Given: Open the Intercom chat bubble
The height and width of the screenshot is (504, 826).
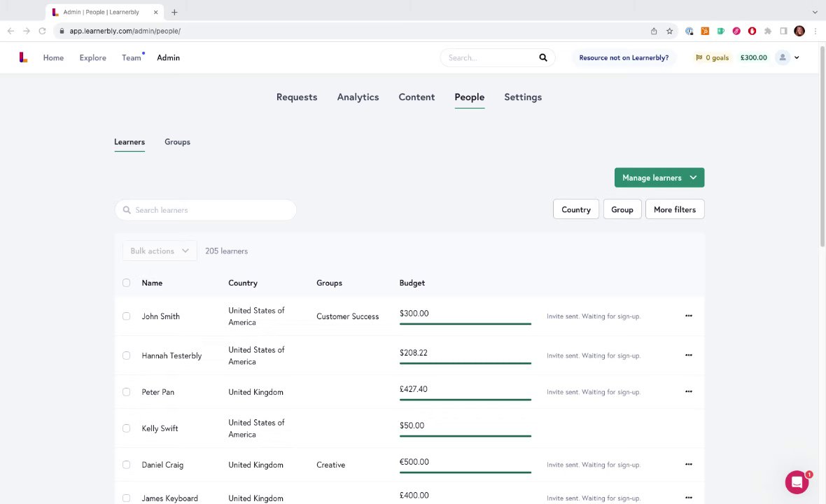Looking at the screenshot, I should 797,482.
